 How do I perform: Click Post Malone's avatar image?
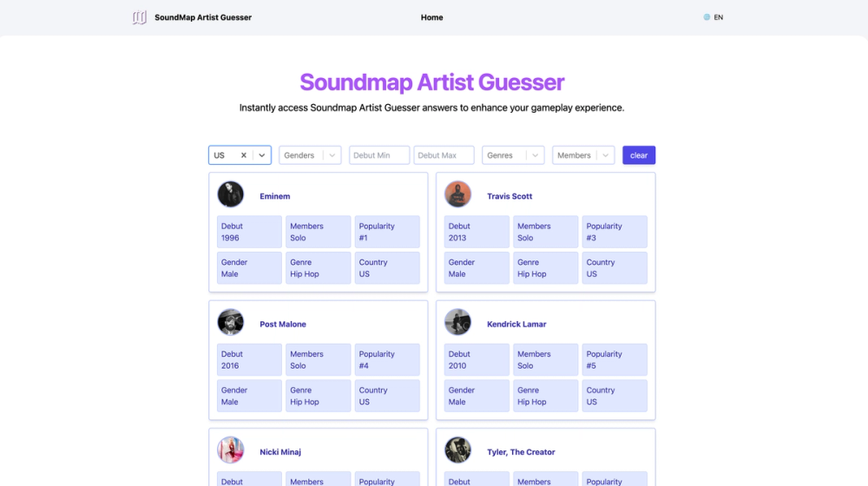230,322
